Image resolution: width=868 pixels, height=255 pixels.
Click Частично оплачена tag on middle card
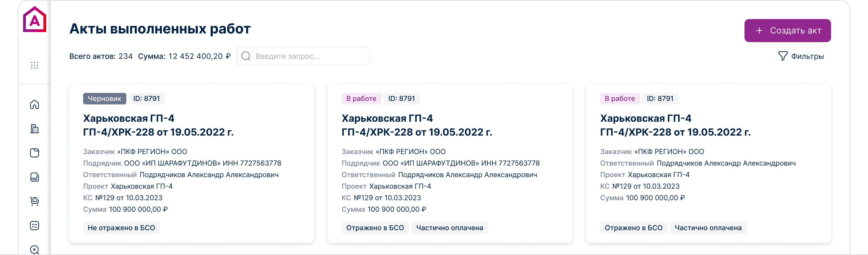point(450,228)
